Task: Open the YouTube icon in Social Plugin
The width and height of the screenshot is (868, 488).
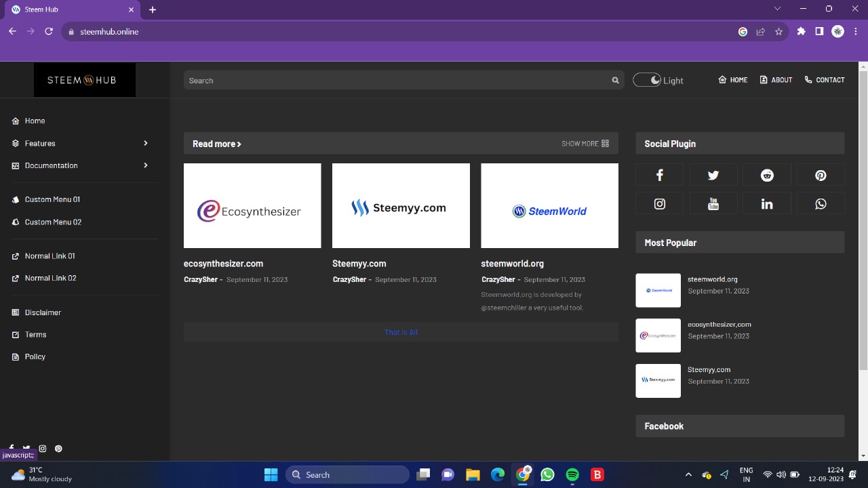Action: tap(713, 204)
